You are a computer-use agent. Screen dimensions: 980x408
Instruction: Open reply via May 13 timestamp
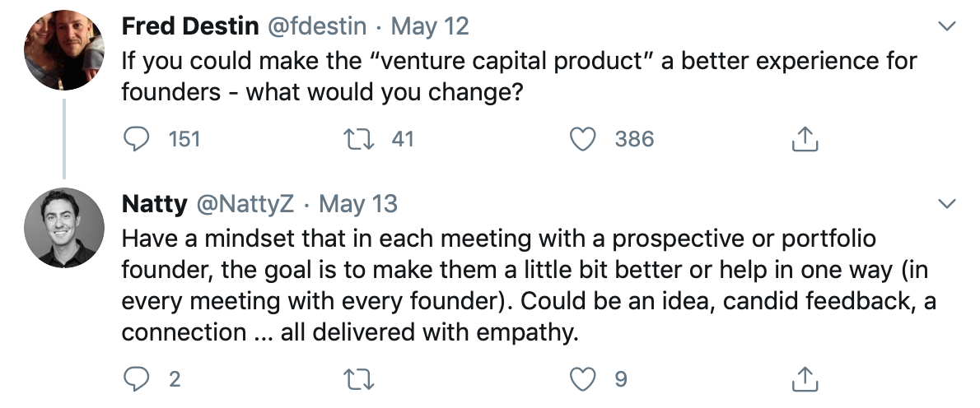tap(357, 203)
